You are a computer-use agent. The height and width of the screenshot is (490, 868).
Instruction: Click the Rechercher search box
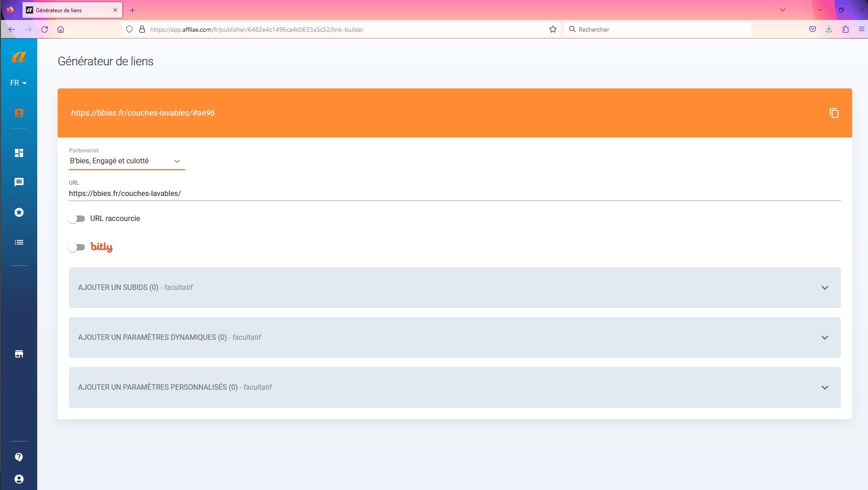[658, 29]
